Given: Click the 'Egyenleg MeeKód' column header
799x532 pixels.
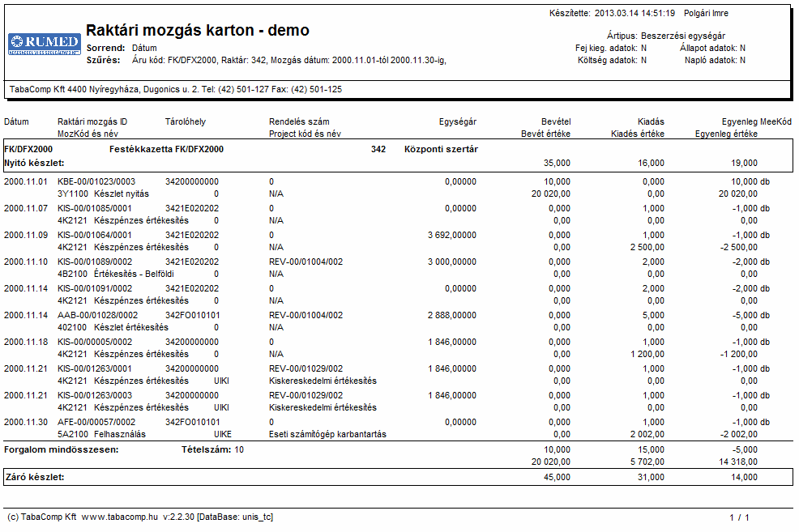Looking at the screenshot, I should (757, 121).
